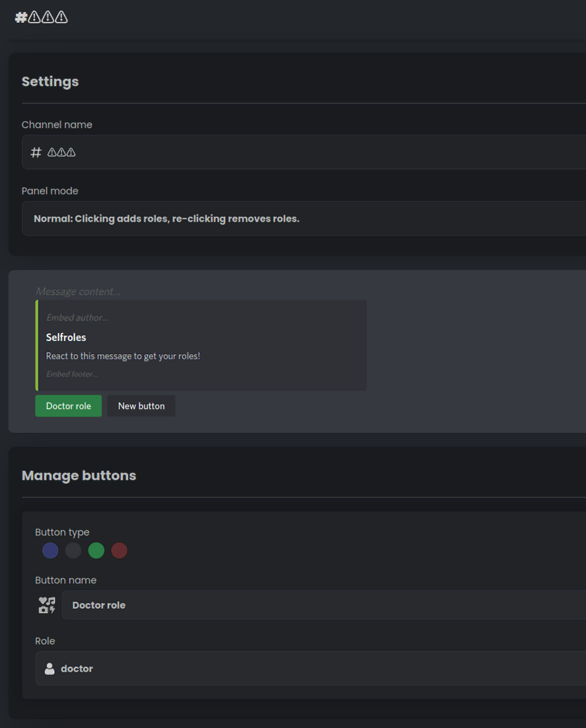Screen dimensions: 586x728
Task: Click the embed's green left color bar
Action: pos(37,345)
